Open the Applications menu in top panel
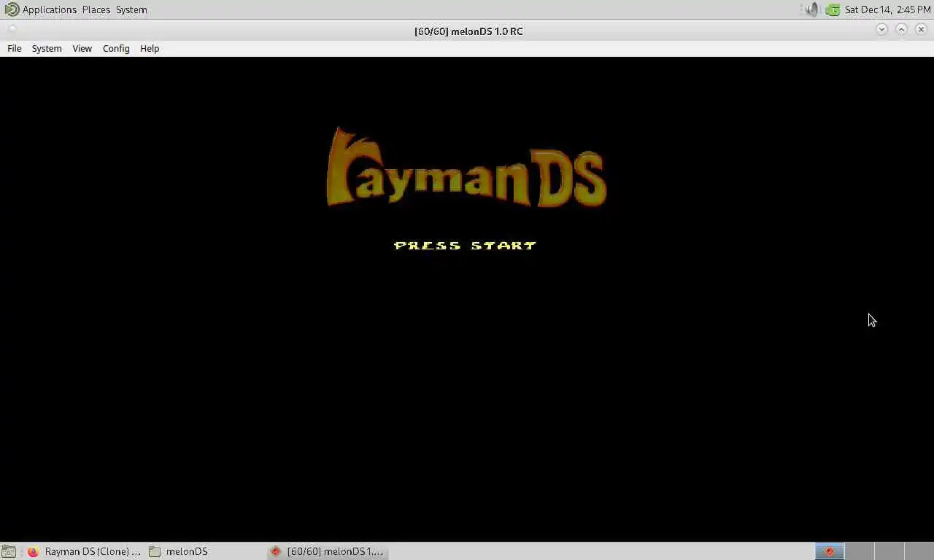This screenshot has height=560, width=934. pos(41,9)
